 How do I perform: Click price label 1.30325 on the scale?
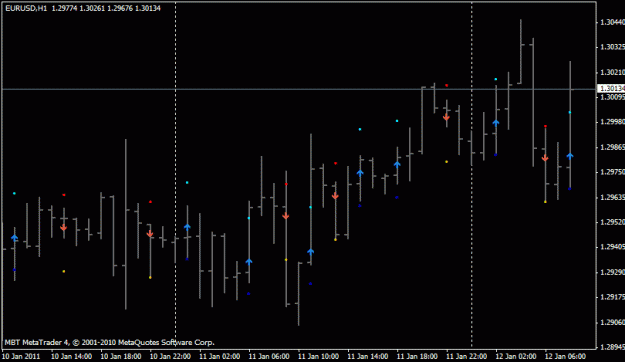point(612,47)
